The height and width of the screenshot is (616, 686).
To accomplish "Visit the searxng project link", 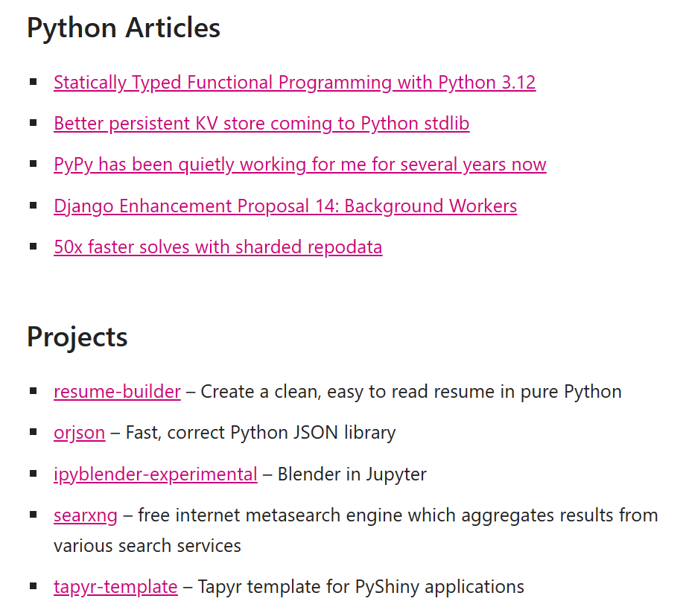I will (x=85, y=515).
